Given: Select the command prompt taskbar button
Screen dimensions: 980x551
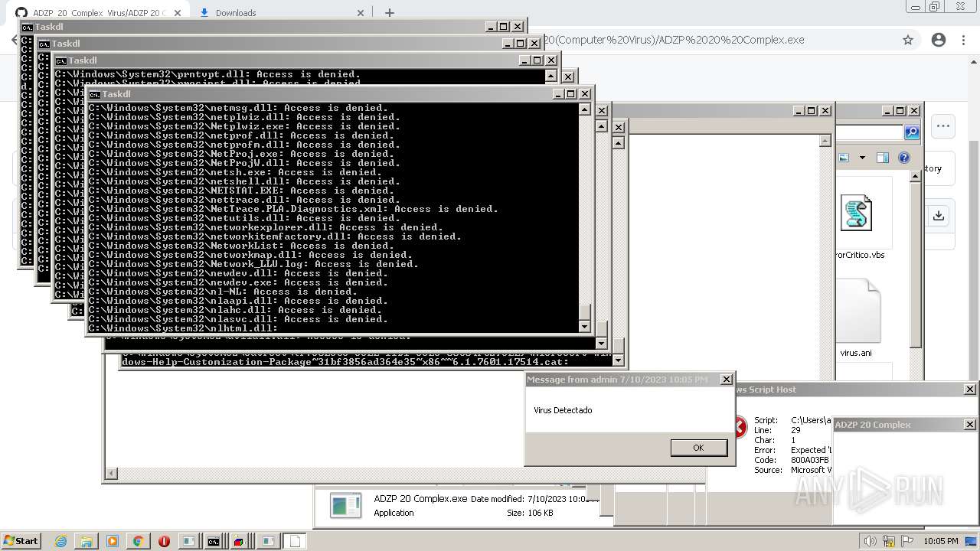Looking at the screenshot, I should (x=214, y=541).
